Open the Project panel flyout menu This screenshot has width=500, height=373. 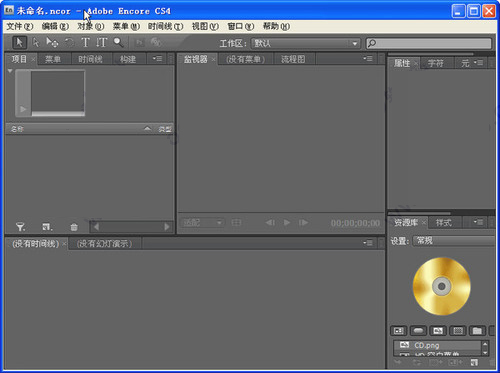coord(157,59)
